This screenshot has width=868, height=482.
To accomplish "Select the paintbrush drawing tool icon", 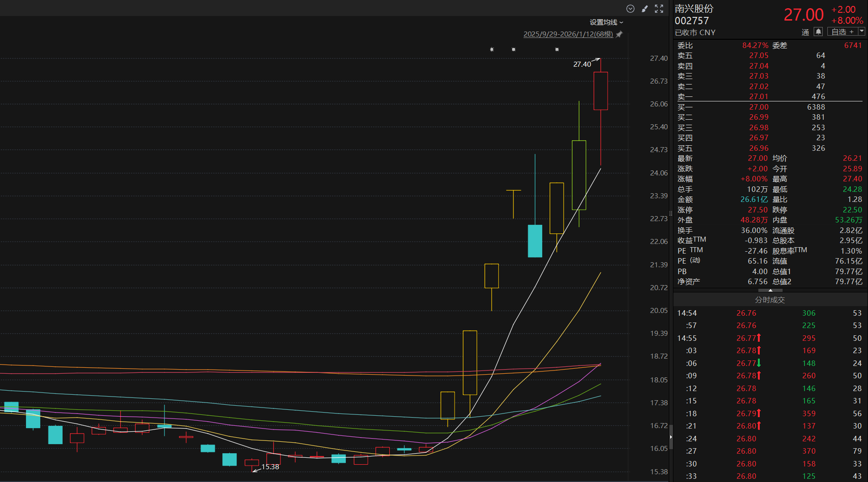I will [645, 9].
